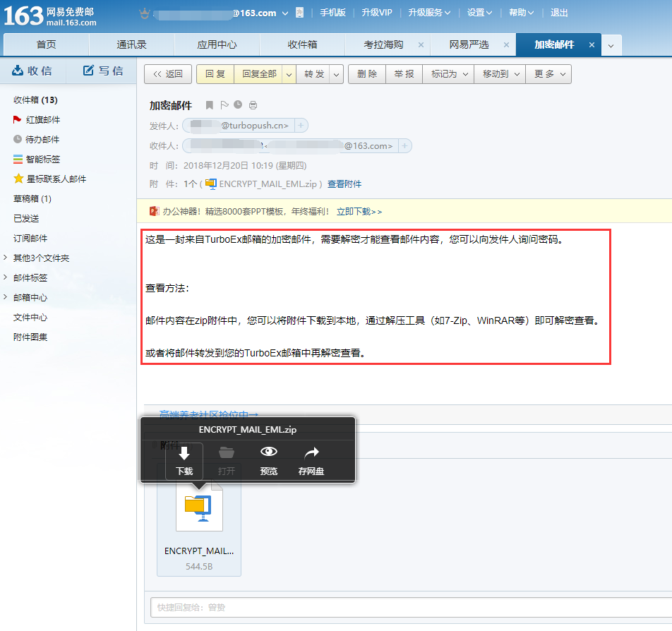Switch to the 收件箱 tab
This screenshot has height=631, width=672.
coord(302,44)
